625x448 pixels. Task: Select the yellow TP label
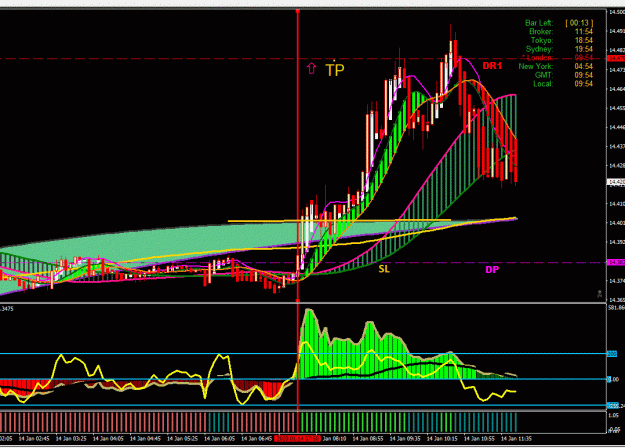pyautogui.click(x=335, y=70)
